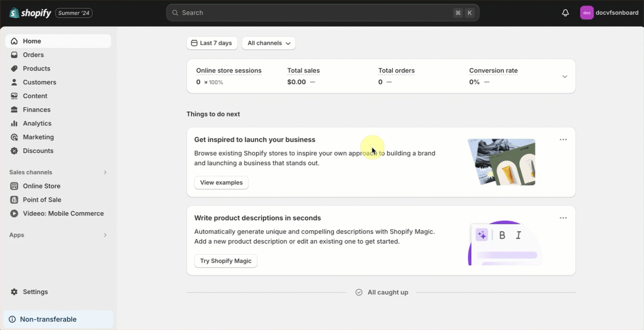Click the View examples button

click(221, 183)
